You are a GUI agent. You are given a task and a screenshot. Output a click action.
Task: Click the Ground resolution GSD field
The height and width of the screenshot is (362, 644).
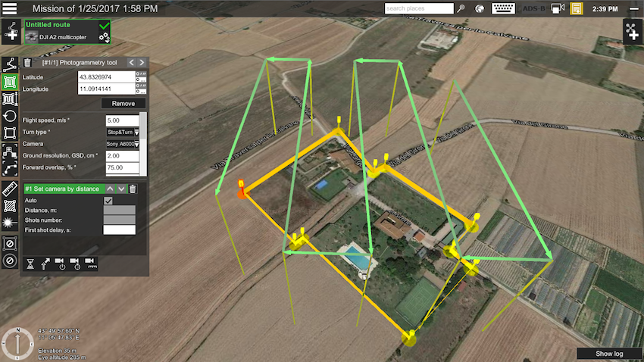tap(123, 156)
